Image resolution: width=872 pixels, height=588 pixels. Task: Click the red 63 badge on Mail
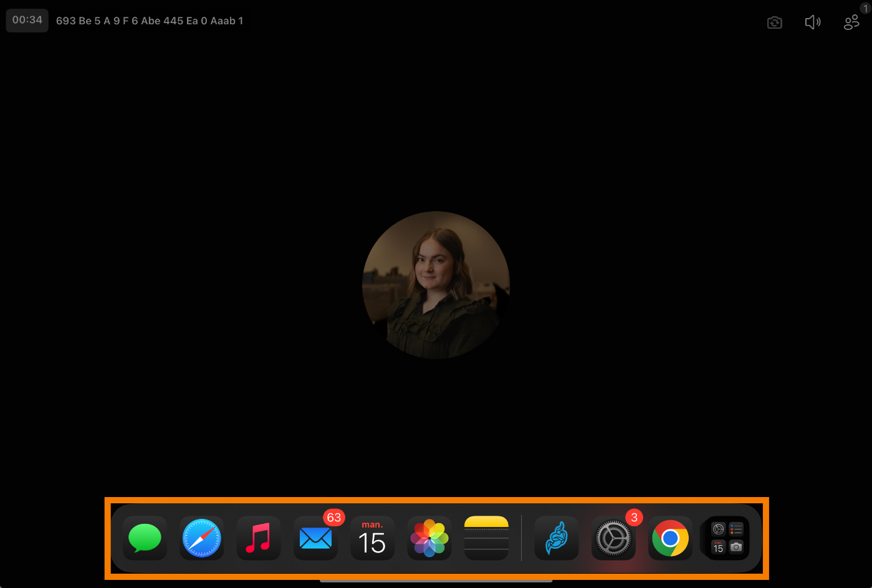(334, 518)
